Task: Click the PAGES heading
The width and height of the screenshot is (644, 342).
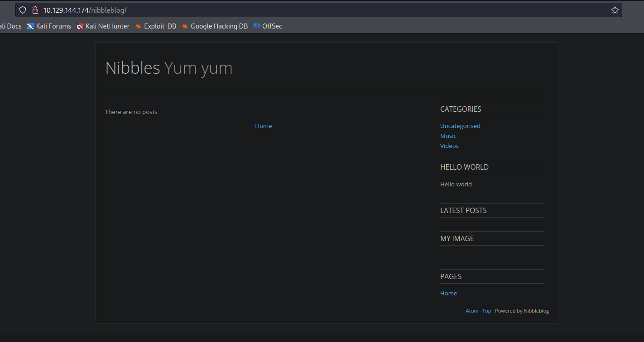Action: (x=451, y=276)
